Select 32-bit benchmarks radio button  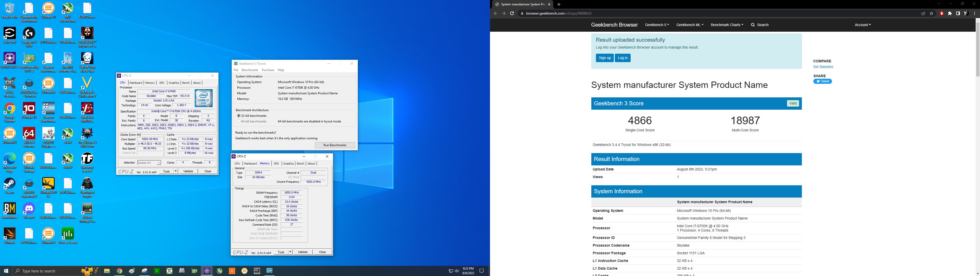(x=239, y=116)
